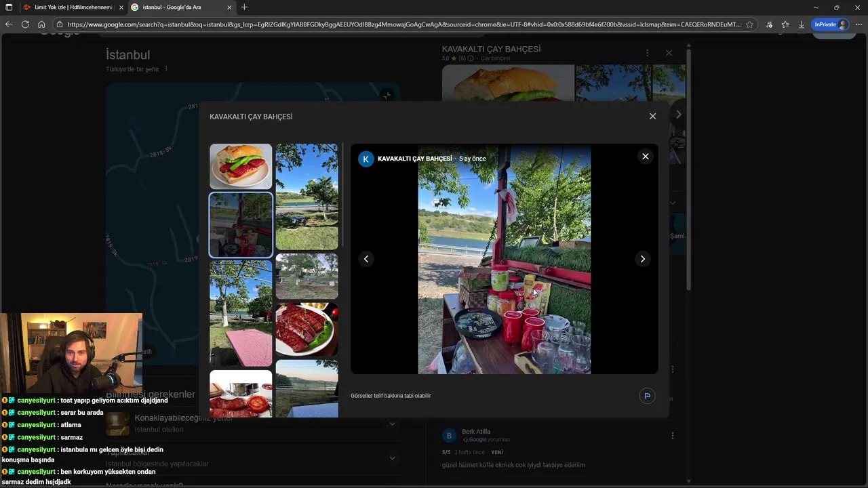Focus the address bar URL

click(x=403, y=24)
